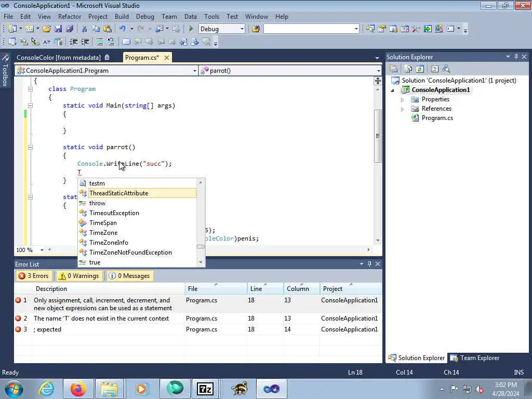Click View Code icon in Solution Explorer

click(435, 69)
